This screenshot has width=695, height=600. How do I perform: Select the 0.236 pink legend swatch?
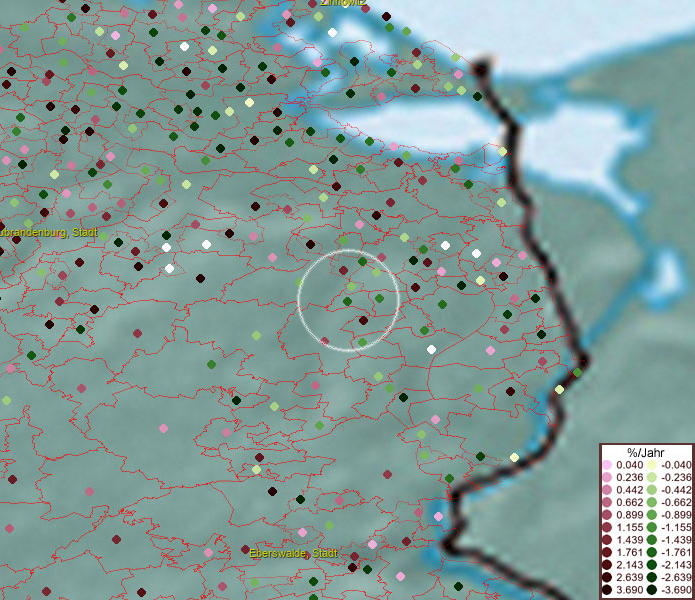coord(608,477)
